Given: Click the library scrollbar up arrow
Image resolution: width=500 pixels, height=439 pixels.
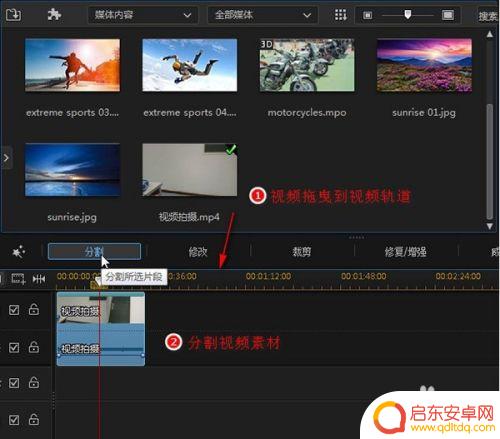Looking at the screenshot, I should pyautogui.click(x=489, y=34).
